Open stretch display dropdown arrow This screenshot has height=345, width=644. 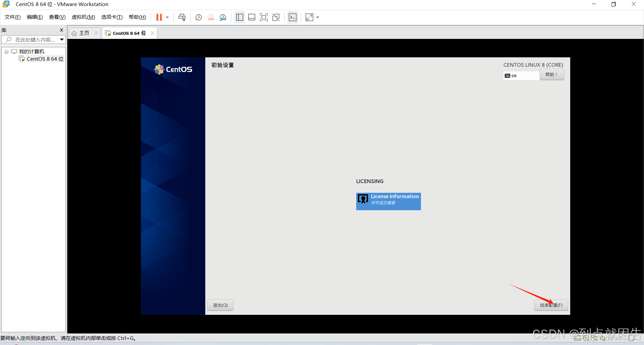point(318,17)
